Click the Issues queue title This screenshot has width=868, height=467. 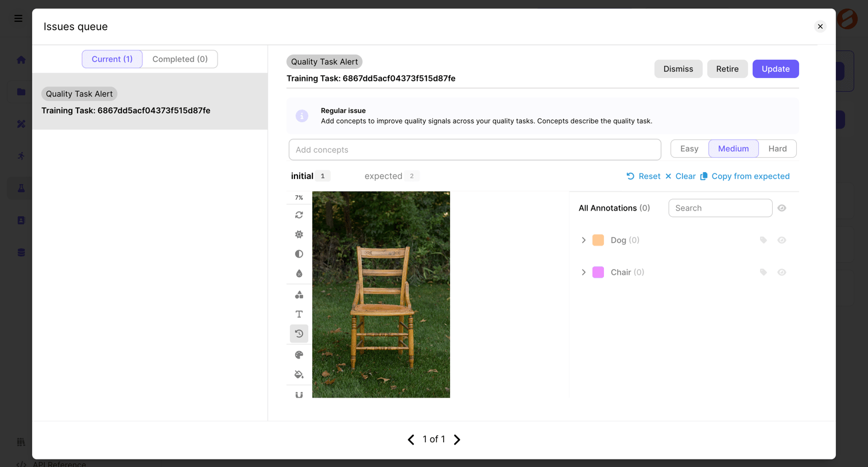tap(76, 26)
